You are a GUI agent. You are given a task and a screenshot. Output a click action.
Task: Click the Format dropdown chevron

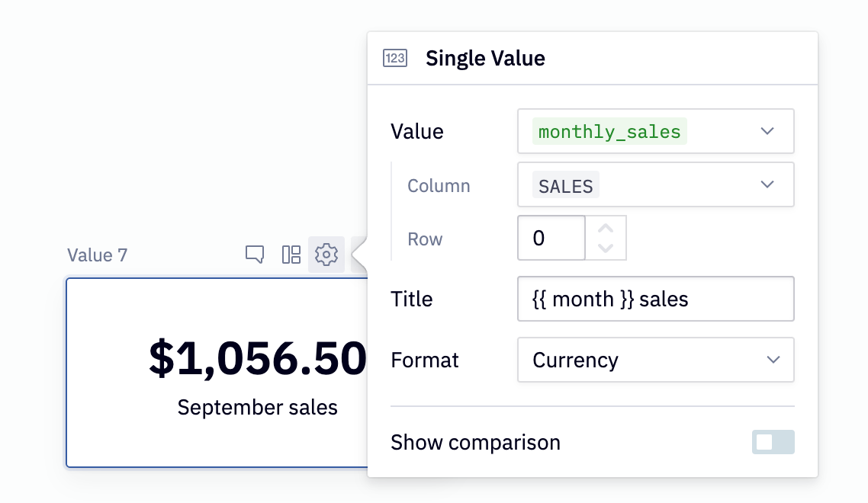pos(773,360)
